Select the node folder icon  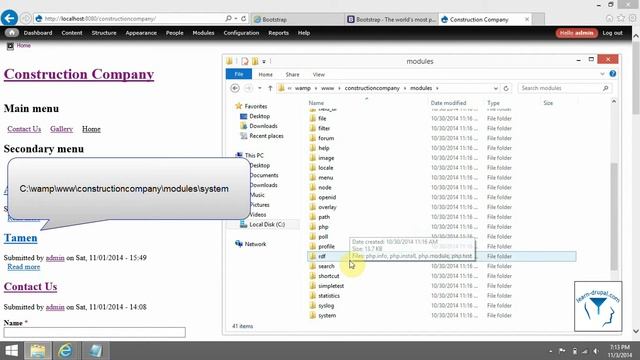[313, 187]
